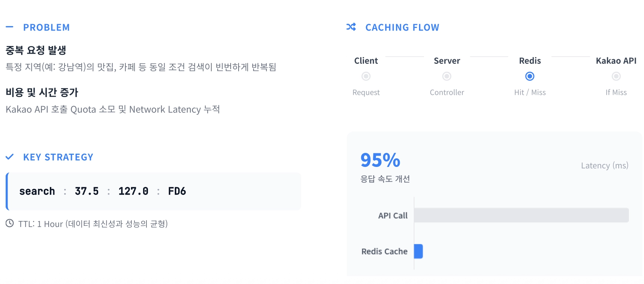
Task: Click the blue Redis Cache bar
Action: (418, 251)
